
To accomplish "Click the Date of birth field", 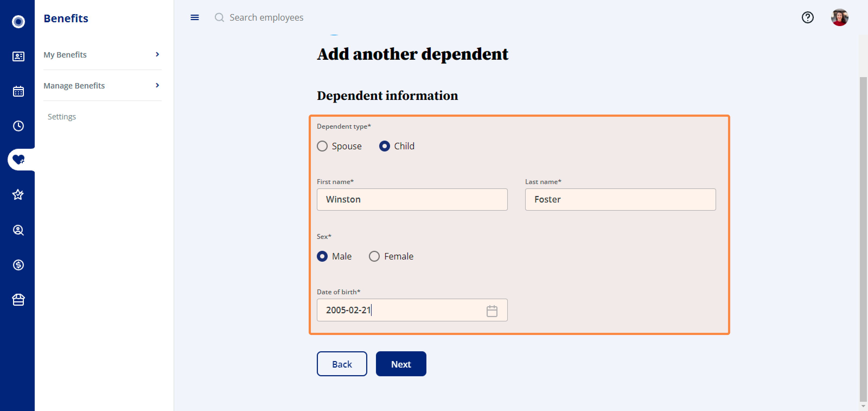I will 412,310.
